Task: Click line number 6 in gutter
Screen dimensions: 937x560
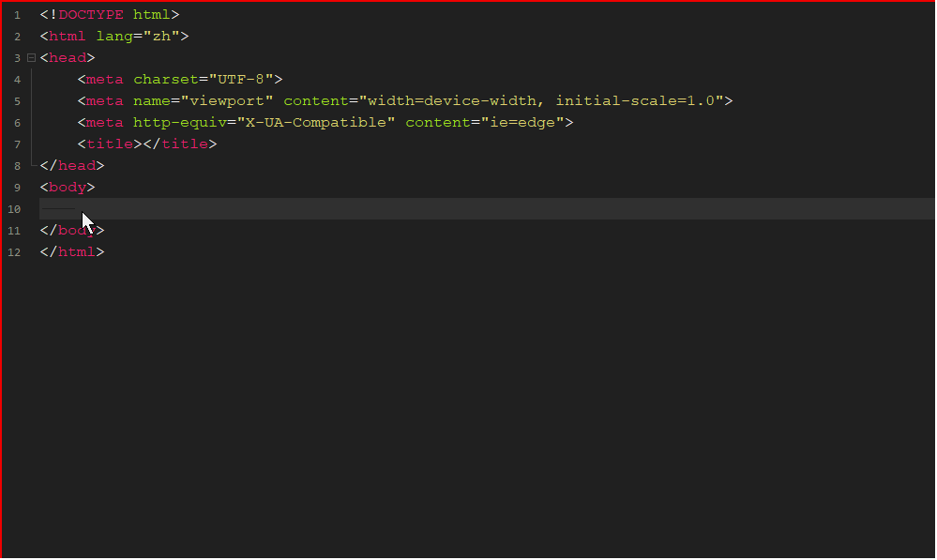Action: click(17, 123)
